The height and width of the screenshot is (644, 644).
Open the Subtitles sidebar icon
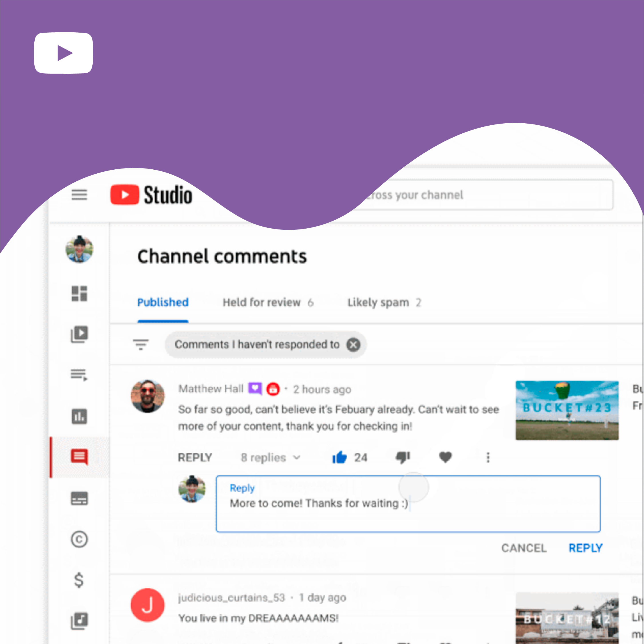click(x=79, y=498)
